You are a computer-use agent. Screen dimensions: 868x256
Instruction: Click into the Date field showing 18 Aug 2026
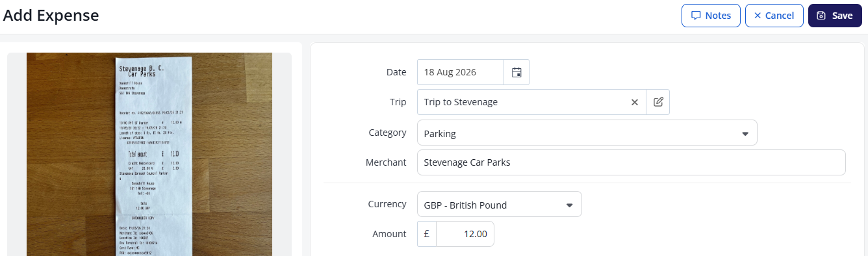[x=461, y=72]
